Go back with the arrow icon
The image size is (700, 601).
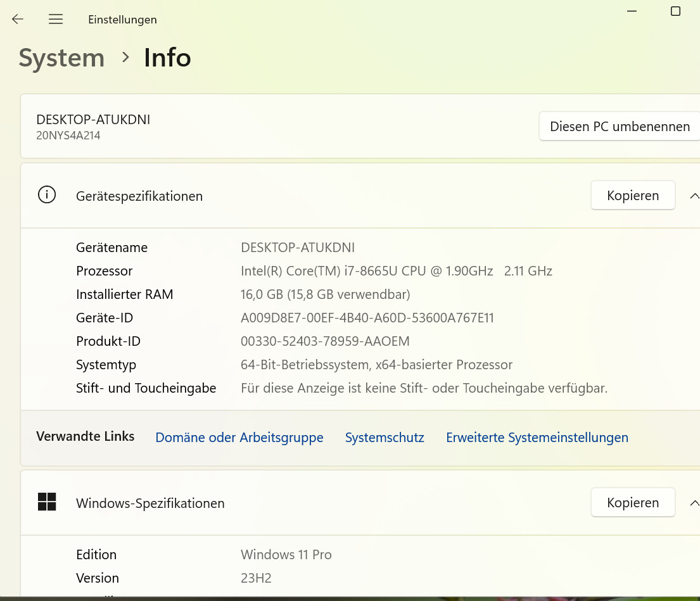17,19
